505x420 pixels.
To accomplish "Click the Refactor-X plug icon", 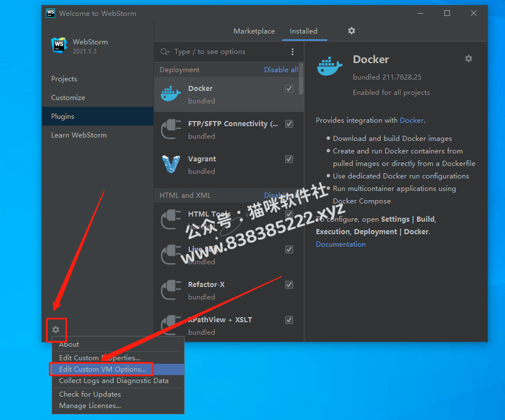I will 170,290.
